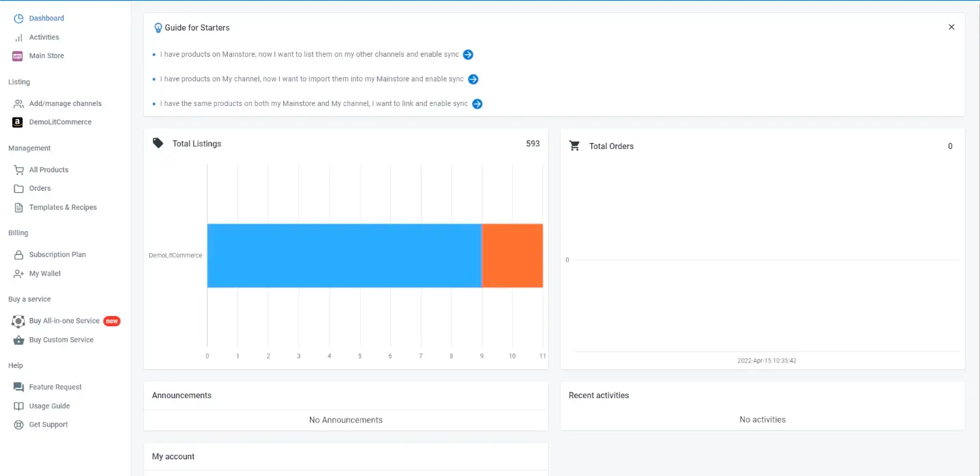The image size is (980, 476).
Task: Click the blue segment of listings bar
Action: (x=344, y=256)
